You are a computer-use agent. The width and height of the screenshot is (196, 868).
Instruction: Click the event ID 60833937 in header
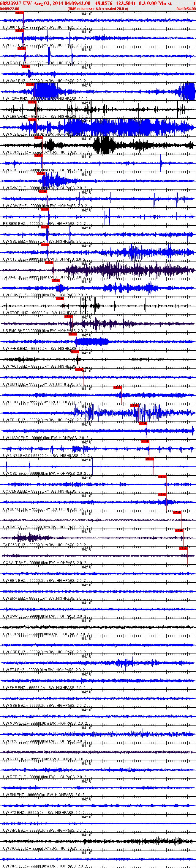pos(11,3)
